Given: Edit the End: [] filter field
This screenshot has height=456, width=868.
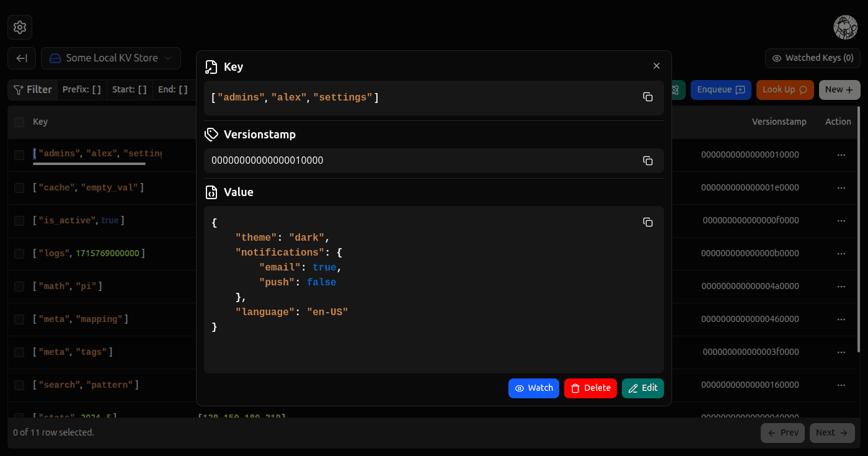Looking at the screenshot, I should (173, 90).
